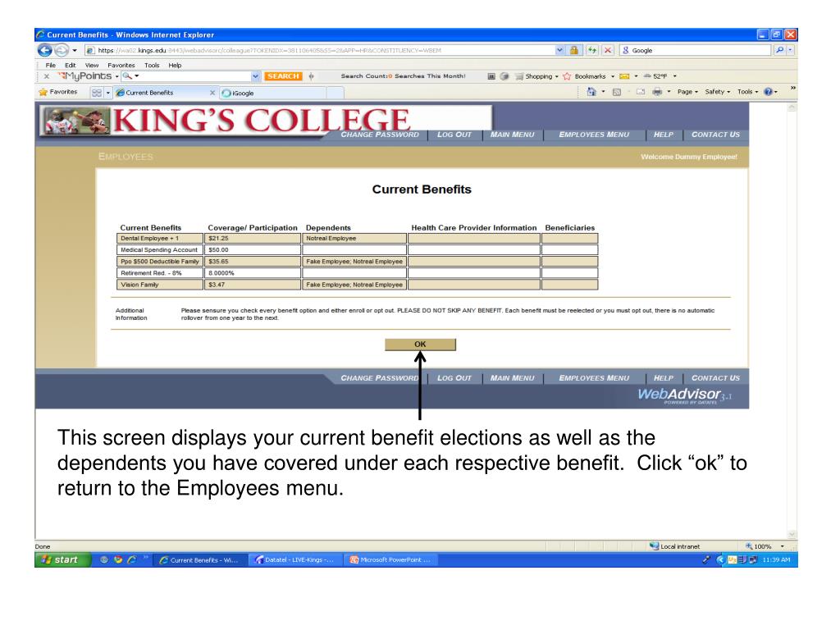The image size is (840, 630).
Task: Click the bottom Help link in footer
Action: 663,377
